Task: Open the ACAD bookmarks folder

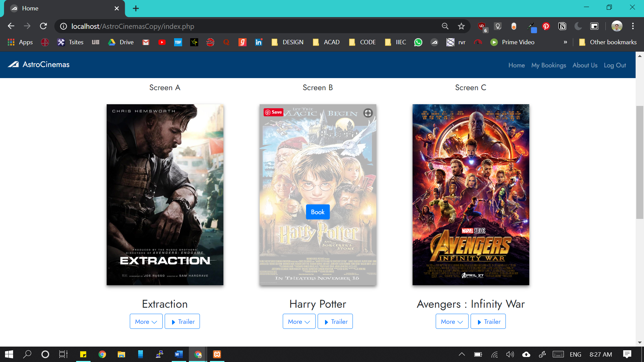Action: tap(326, 42)
